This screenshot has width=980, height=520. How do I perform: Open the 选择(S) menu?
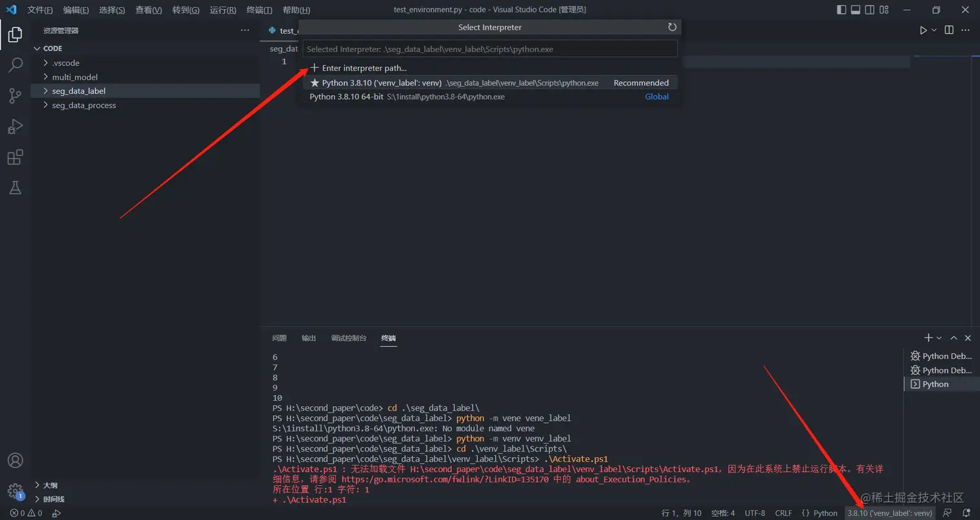[112, 10]
